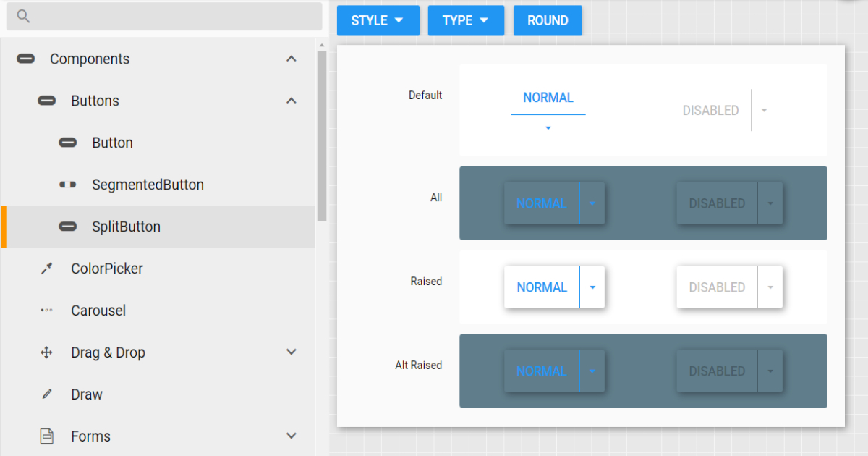The image size is (868, 456).
Task: Select SegmentedButton in the sidebar
Action: tap(158, 185)
